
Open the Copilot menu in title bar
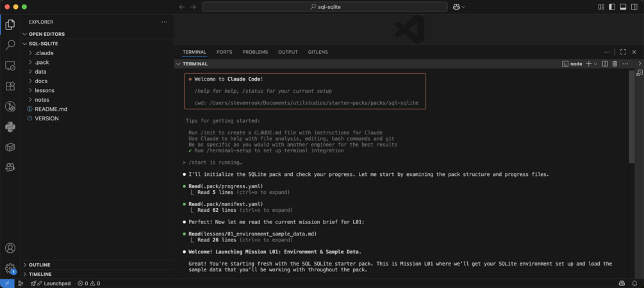pos(459,7)
